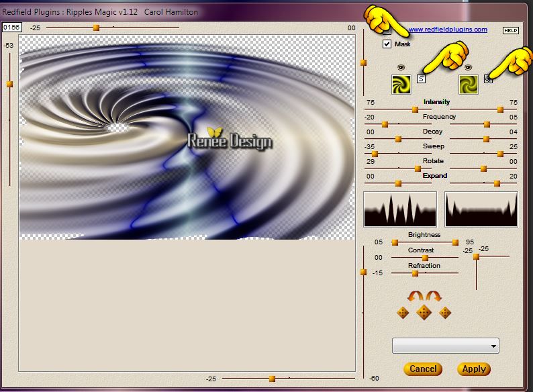
Task: Click the right Expand slider handle
Action: tap(497, 184)
